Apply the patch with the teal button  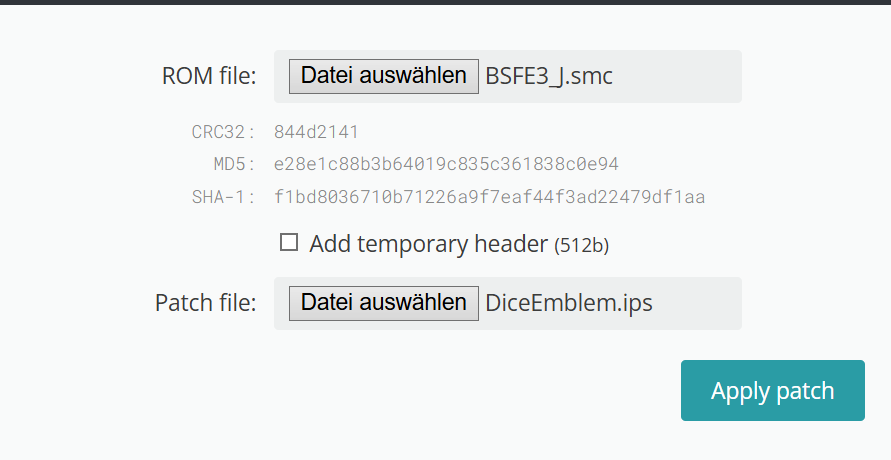coord(773,391)
